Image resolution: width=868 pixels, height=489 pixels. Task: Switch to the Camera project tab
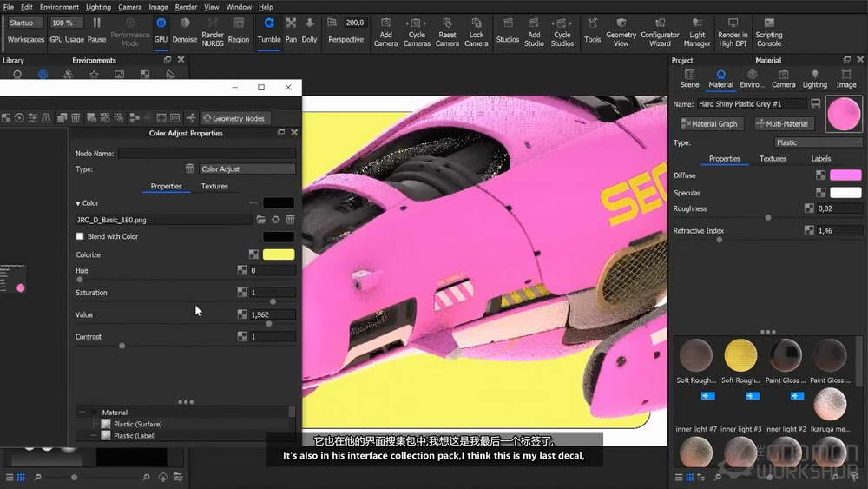pos(783,79)
